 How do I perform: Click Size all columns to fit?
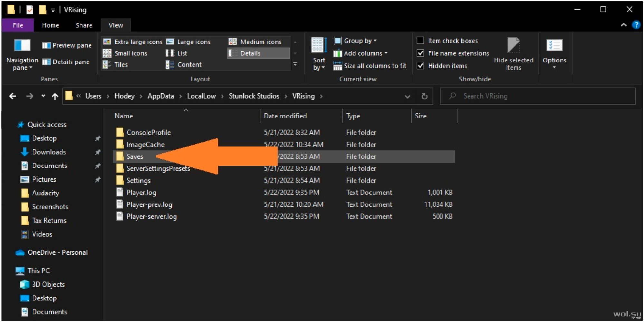pos(370,66)
